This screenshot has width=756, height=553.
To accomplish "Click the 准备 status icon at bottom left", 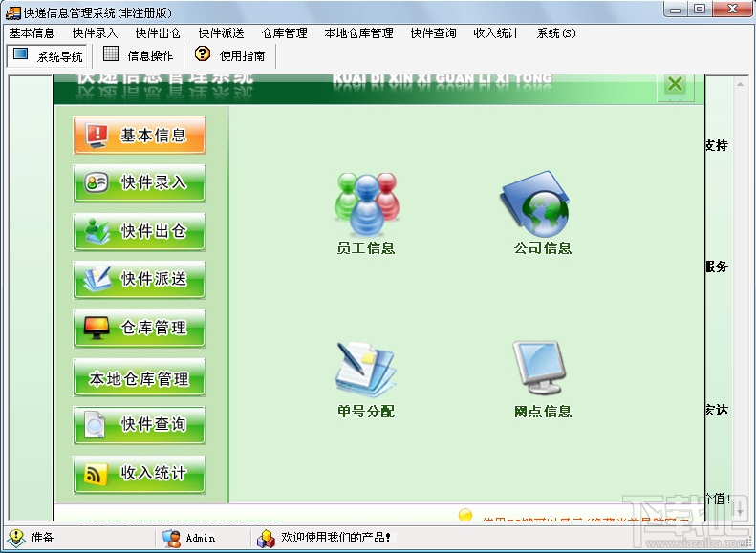I will [x=16, y=538].
